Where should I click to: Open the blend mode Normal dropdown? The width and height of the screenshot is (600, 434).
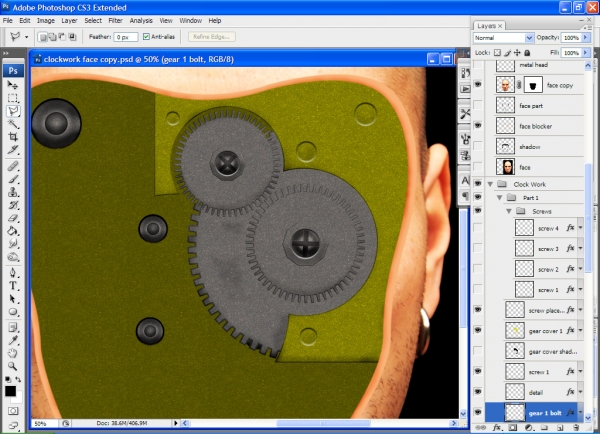(x=503, y=38)
